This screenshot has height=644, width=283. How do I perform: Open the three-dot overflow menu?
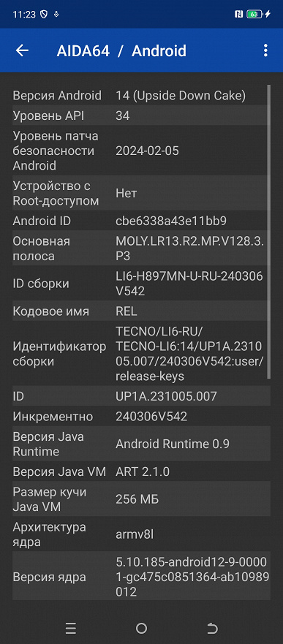[265, 50]
